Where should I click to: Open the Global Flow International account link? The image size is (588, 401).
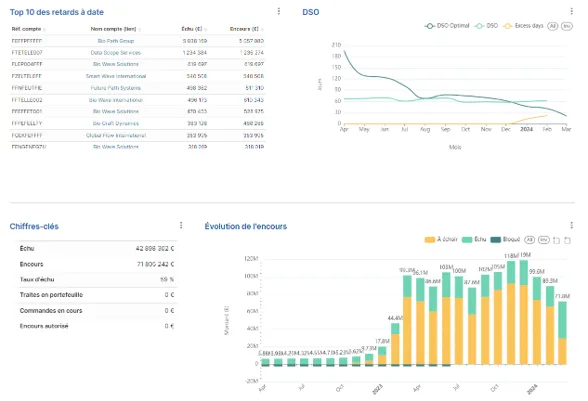point(116,135)
